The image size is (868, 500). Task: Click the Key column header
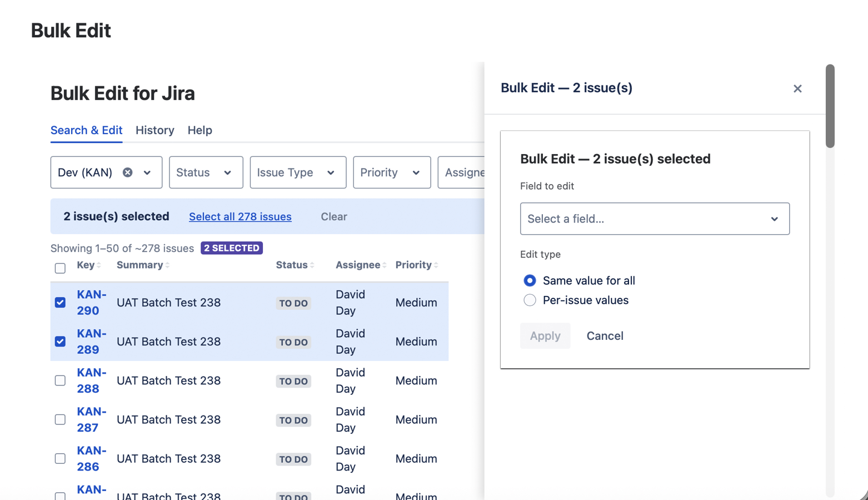pos(86,265)
